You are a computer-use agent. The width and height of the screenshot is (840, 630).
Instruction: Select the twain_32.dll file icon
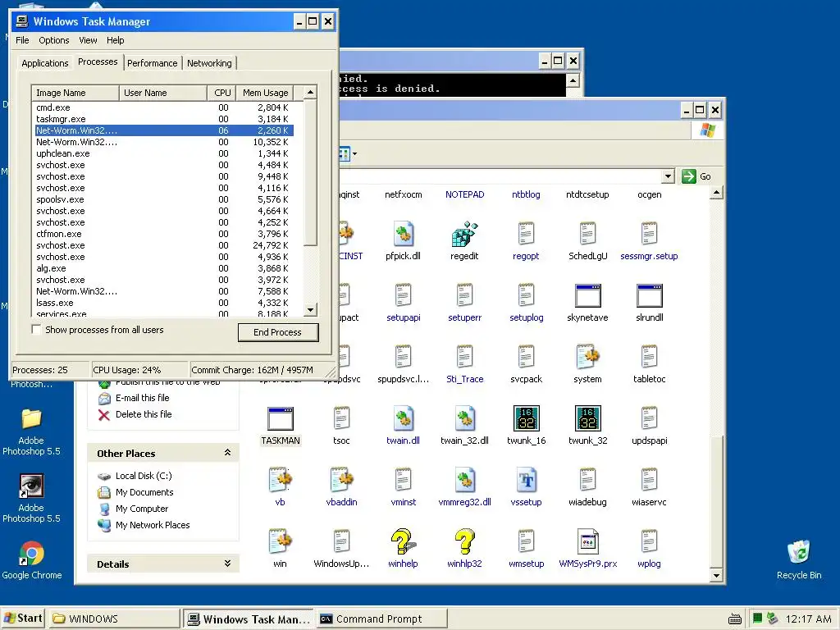click(464, 419)
